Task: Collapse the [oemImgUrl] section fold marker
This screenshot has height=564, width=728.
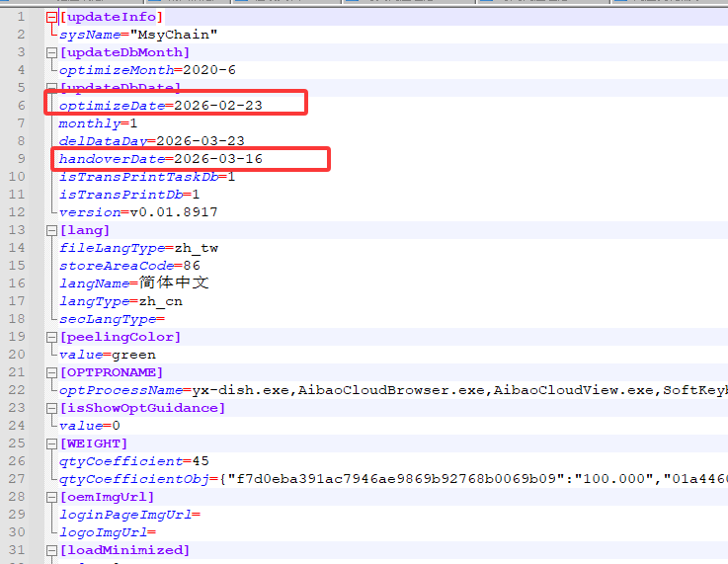Action: (51, 497)
